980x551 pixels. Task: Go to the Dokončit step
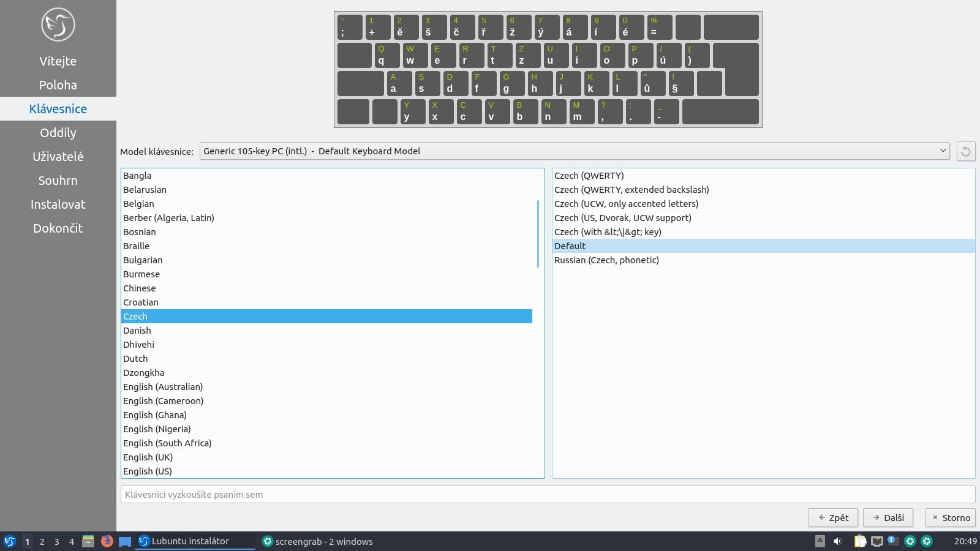tap(58, 228)
